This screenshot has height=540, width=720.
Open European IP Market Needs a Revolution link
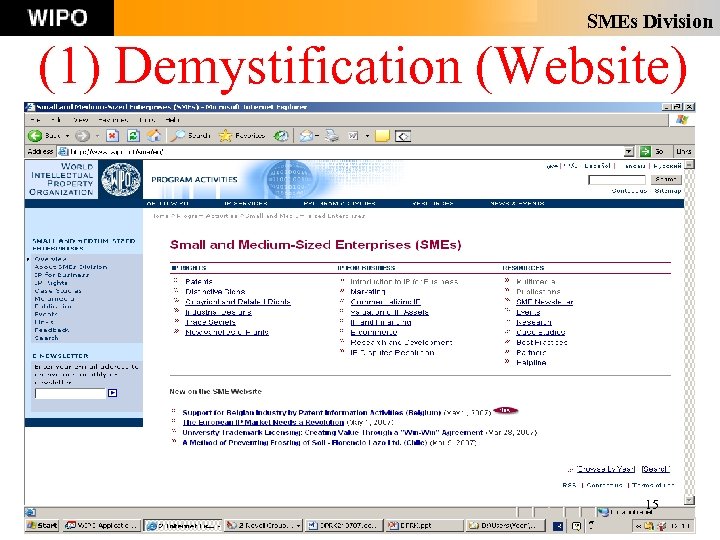pos(263,422)
